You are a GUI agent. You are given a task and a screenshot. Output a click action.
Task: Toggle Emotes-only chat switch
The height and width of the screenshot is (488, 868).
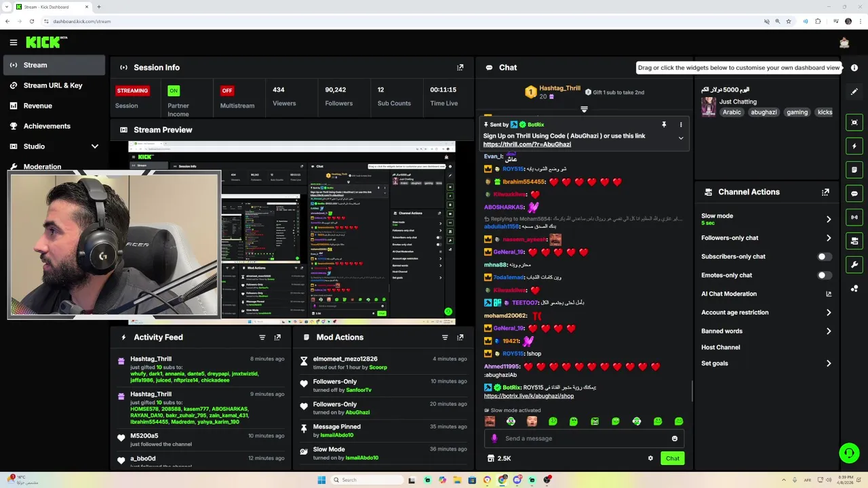(x=824, y=275)
